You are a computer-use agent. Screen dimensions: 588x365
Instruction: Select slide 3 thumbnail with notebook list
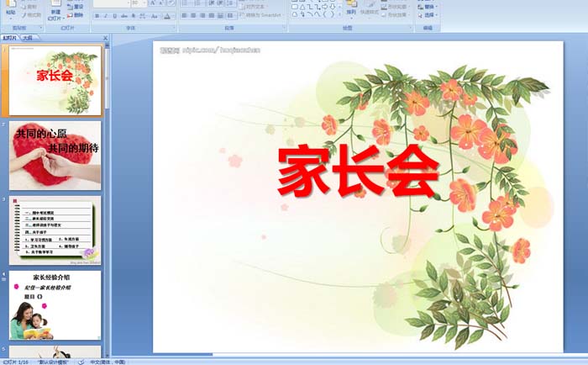55,230
